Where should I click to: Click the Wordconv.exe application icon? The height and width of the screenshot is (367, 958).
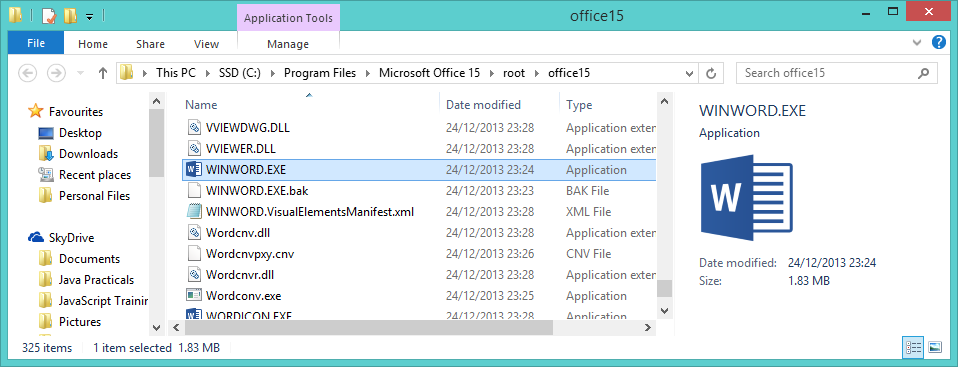194,296
